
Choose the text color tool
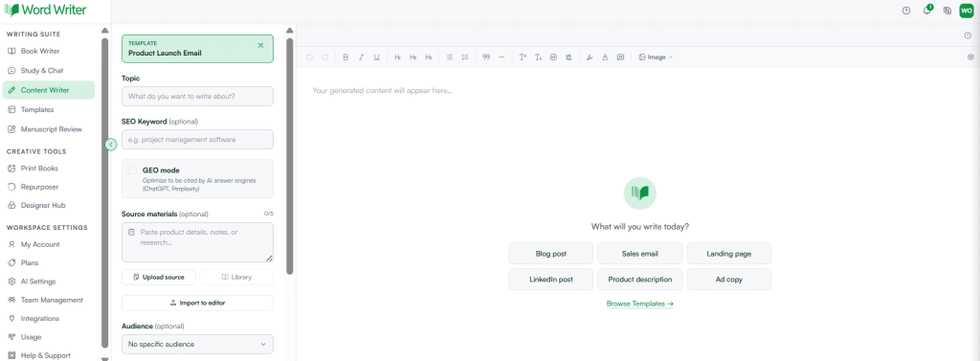click(605, 56)
